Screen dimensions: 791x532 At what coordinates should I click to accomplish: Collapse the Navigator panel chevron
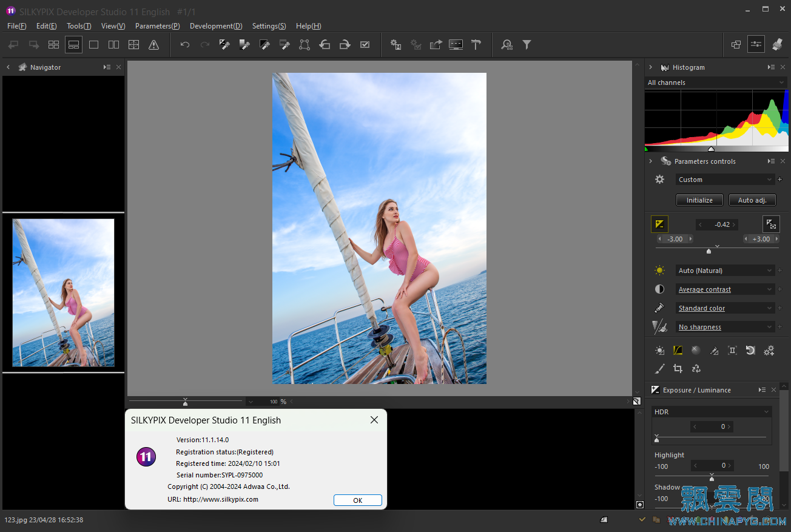point(8,67)
